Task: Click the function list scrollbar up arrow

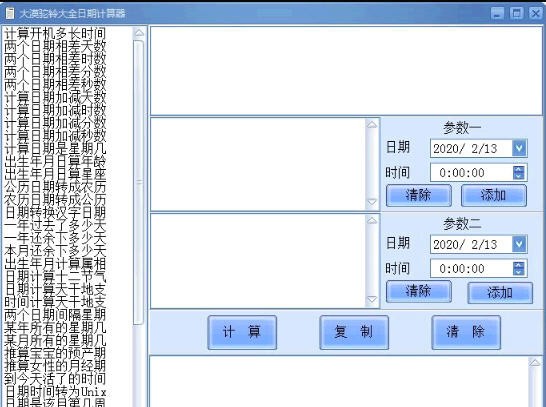Action: click(139, 33)
